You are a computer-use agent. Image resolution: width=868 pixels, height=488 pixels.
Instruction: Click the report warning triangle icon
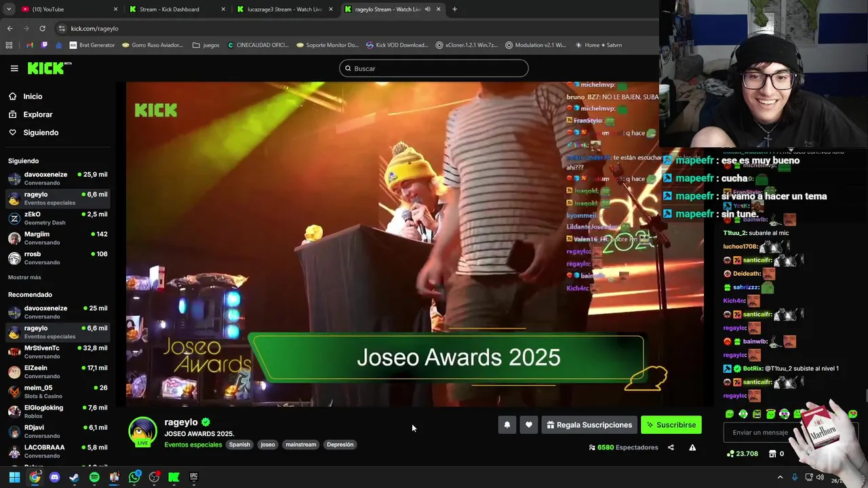click(x=692, y=447)
